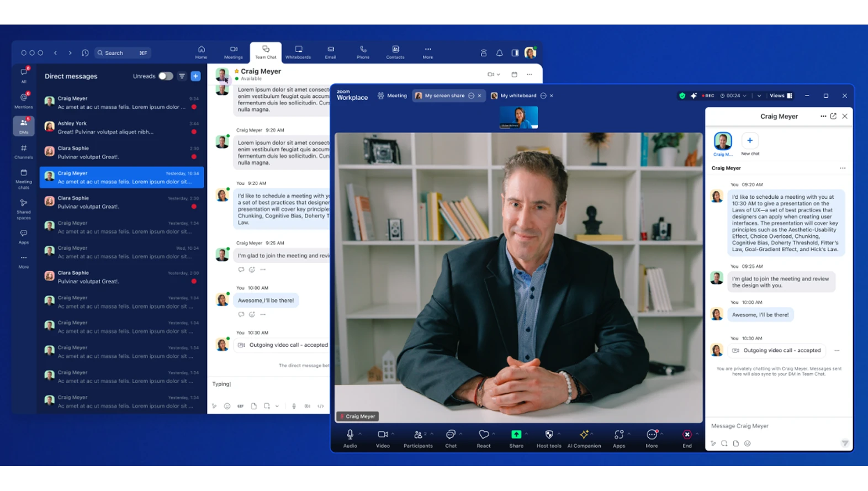Expand the recording timer dropdown arrow

click(x=745, y=96)
